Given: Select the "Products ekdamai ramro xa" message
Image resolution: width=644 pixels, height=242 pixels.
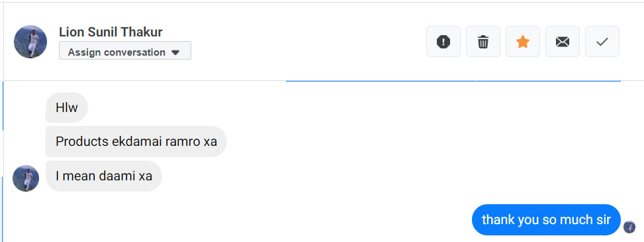Looking at the screenshot, I should [x=136, y=142].
